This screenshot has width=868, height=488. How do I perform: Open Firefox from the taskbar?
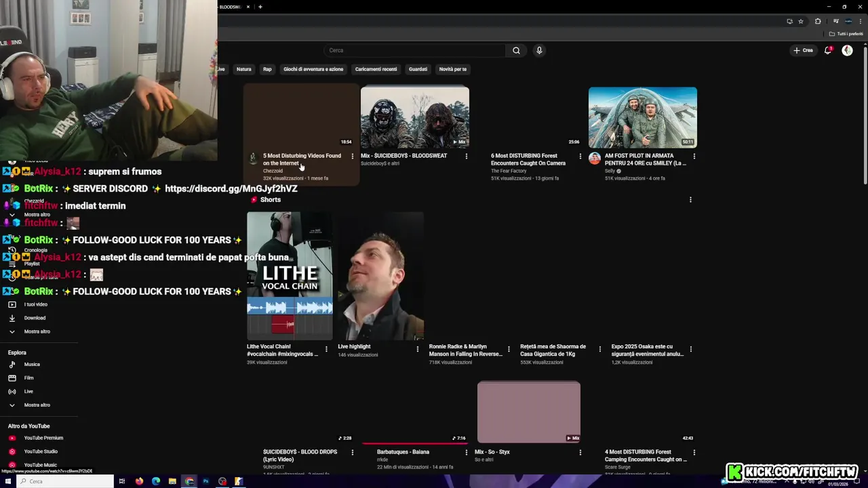pos(139,481)
